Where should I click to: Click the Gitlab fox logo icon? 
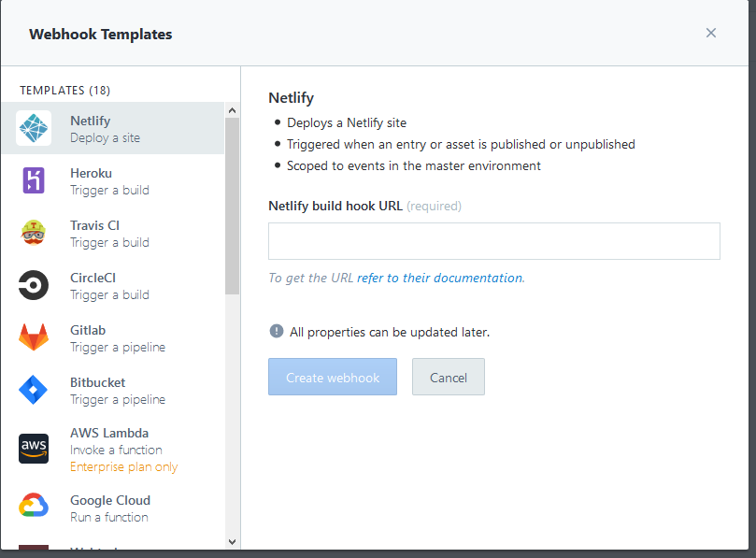pos(34,337)
